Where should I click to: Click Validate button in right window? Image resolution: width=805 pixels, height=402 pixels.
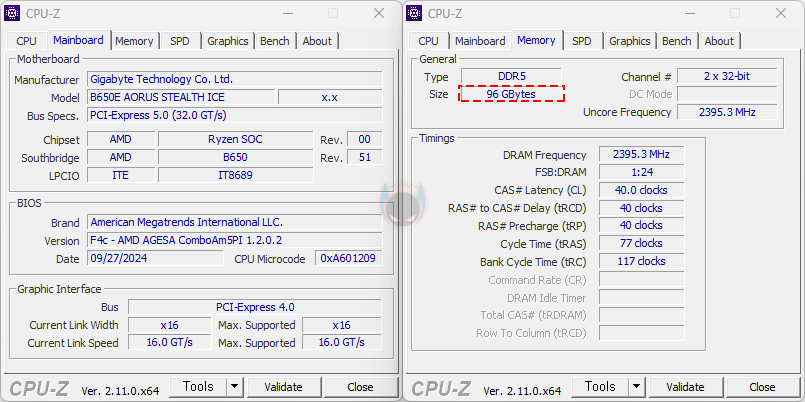point(685,387)
